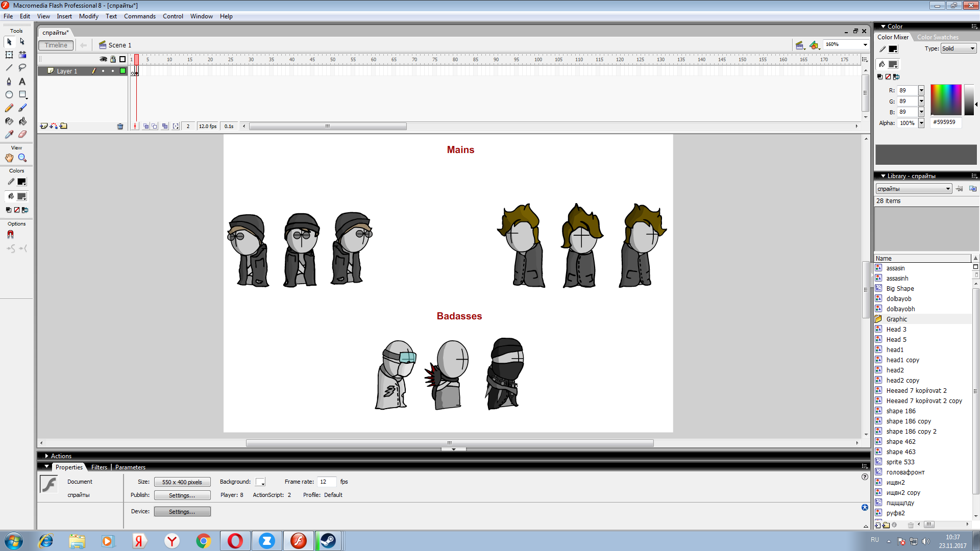Select the Free Transform tool

(x=9, y=55)
